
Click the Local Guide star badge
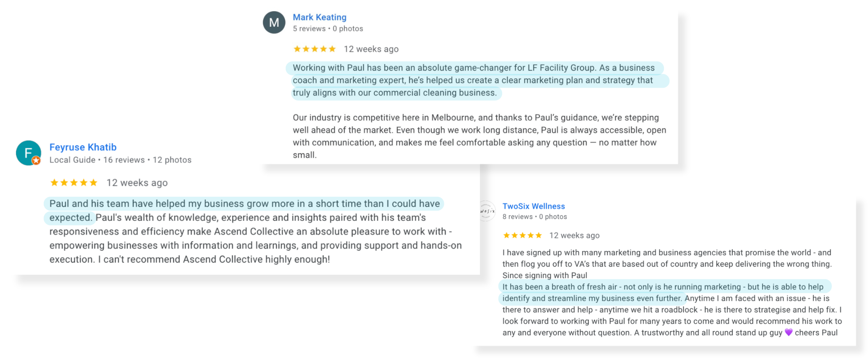36,160
